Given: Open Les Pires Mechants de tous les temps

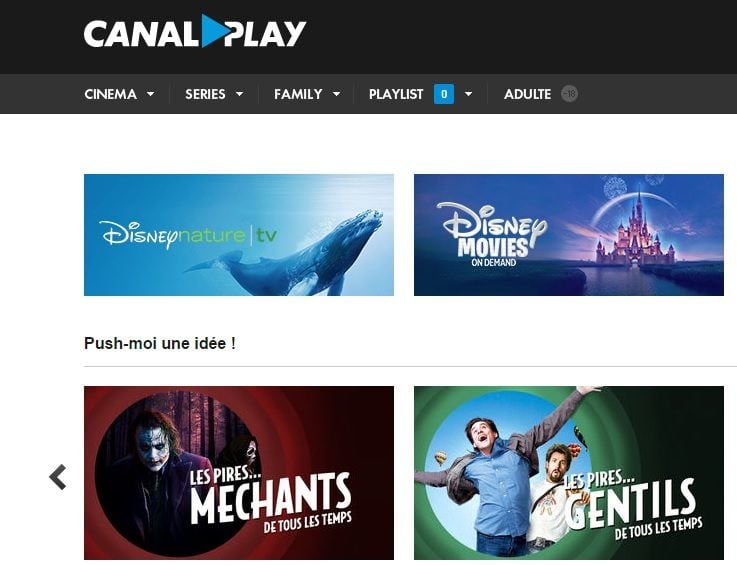Looking at the screenshot, I should pos(239,473).
